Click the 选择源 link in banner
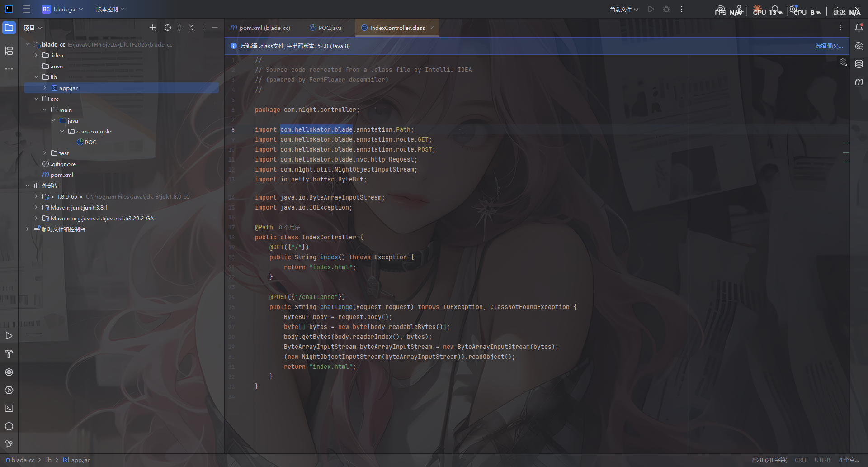 (x=829, y=46)
